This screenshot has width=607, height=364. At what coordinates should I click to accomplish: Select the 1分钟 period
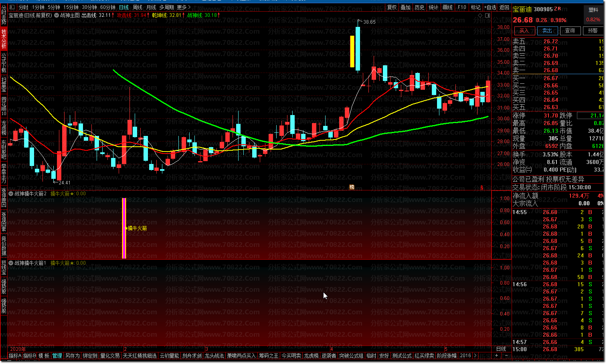[38, 7]
